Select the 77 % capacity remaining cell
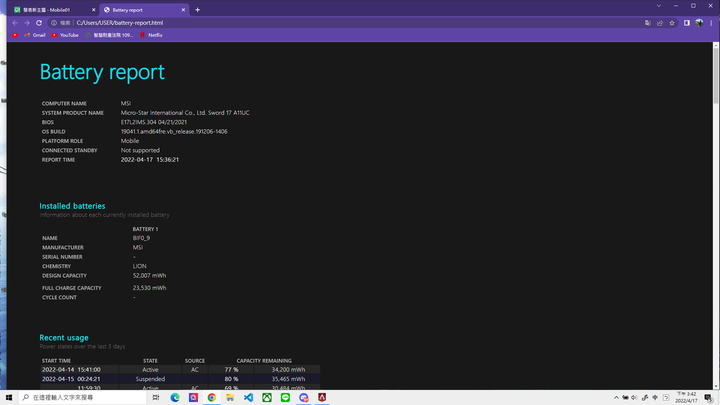Viewport: 720px width, 405px height. click(231, 370)
